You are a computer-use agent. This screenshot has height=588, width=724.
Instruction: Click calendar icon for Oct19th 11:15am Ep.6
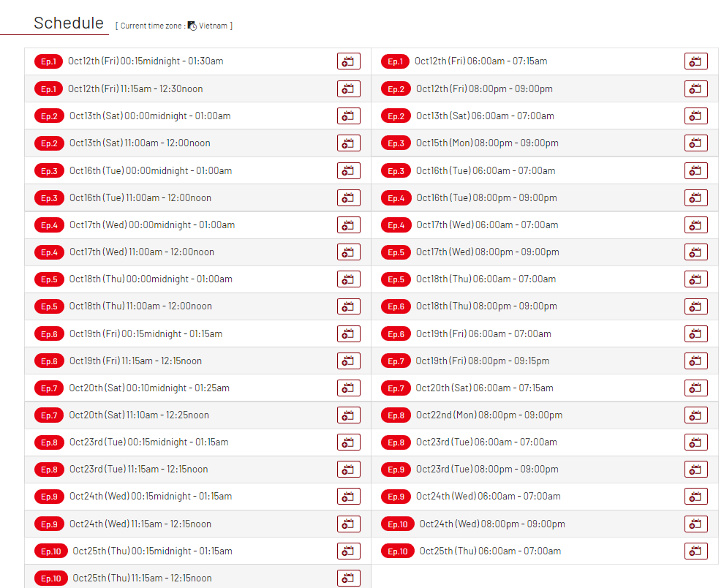coord(349,361)
